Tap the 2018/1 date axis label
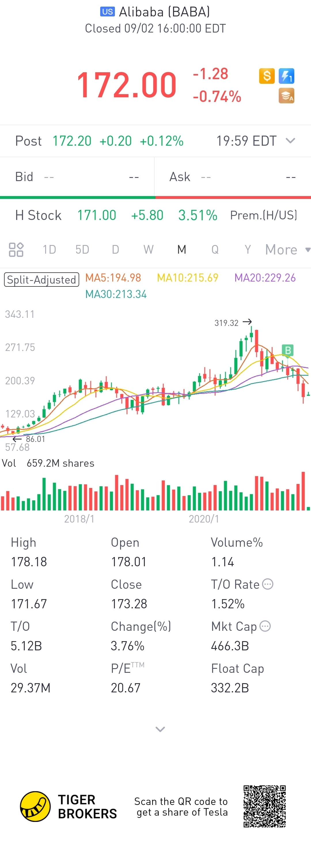311x868 pixels. tap(79, 518)
